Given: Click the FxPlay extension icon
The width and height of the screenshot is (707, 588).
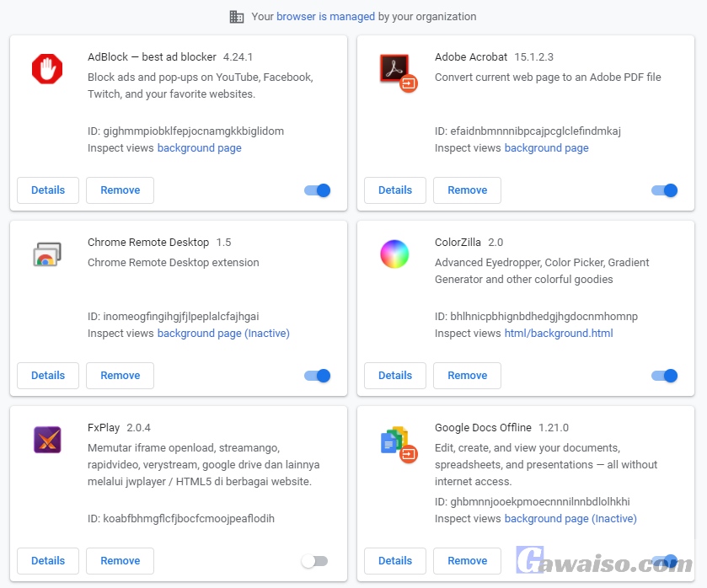Looking at the screenshot, I should (x=47, y=440).
